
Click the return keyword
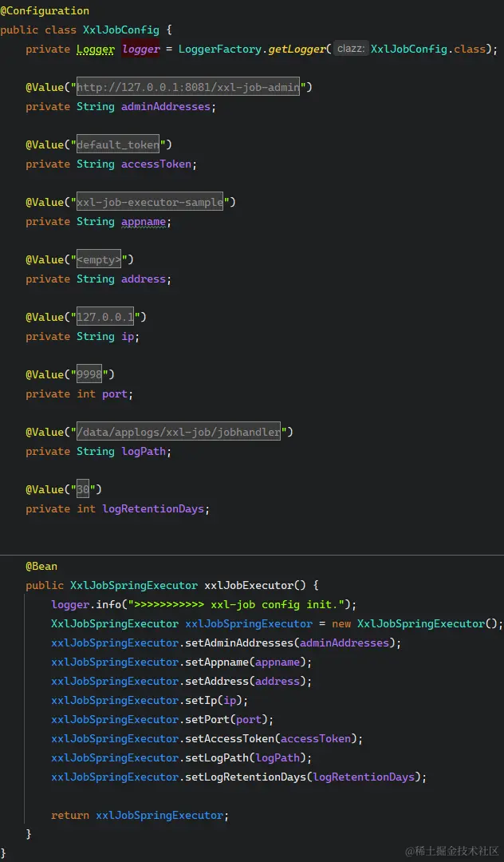tap(70, 815)
